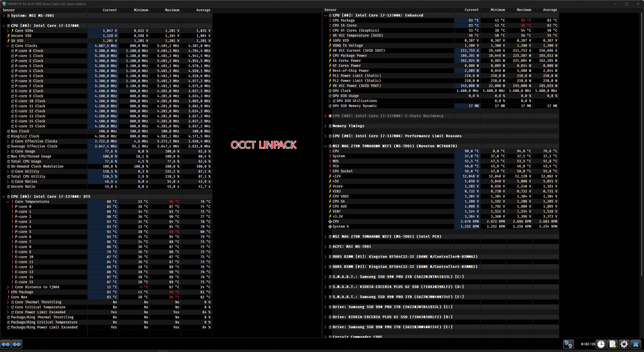Click the 2.678 RPM CPU fan value
The width and height of the screenshot is (644, 352).
(469, 222)
